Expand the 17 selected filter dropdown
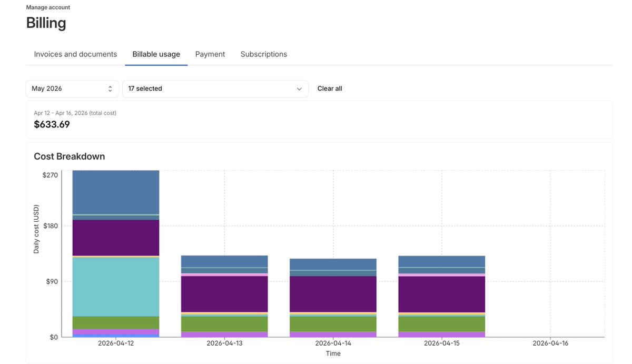Screen dimensions: 632x364 tap(215, 88)
